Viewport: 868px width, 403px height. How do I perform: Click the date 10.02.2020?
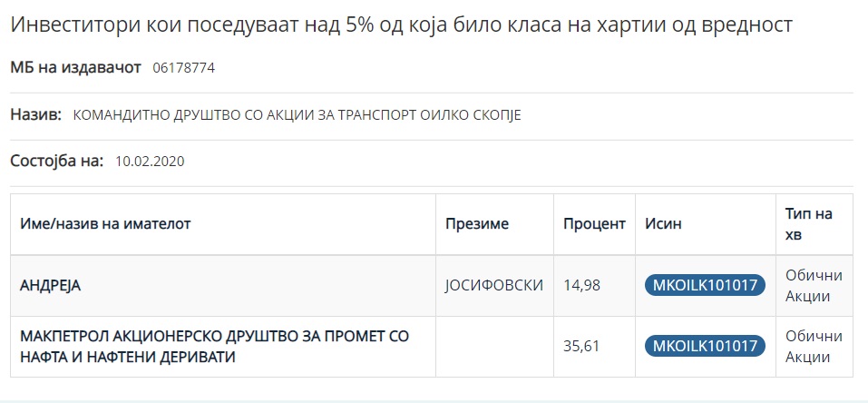(150, 162)
